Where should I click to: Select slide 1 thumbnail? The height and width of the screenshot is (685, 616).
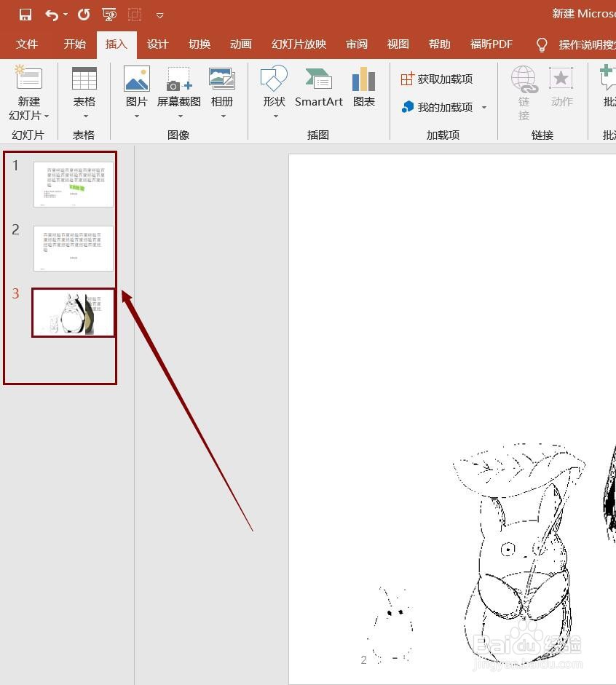click(74, 184)
